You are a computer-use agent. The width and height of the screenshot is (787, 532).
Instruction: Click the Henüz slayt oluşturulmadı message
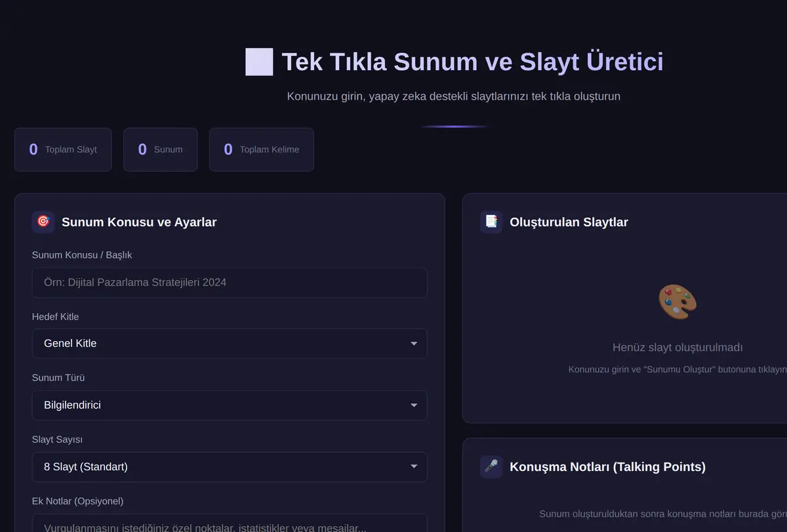tap(677, 348)
